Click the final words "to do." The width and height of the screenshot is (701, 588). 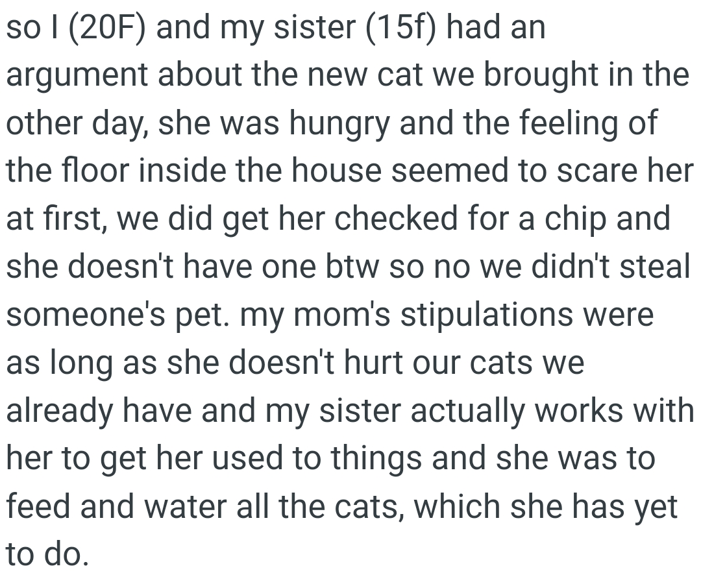47,555
